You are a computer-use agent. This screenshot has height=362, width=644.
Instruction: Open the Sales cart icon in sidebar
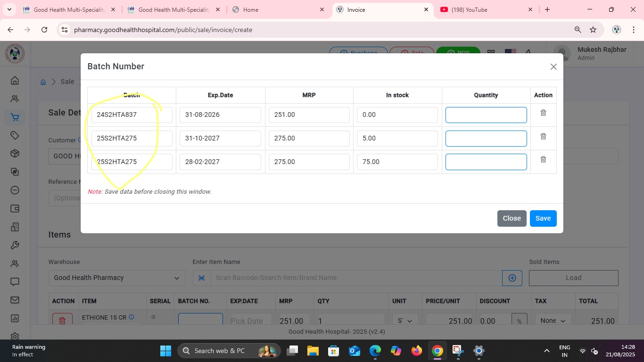pos(15,117)
